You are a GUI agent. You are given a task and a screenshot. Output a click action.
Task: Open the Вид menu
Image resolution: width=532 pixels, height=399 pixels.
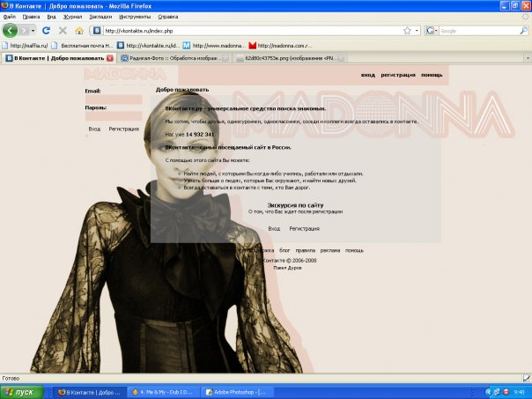click(x=51, y=17)
